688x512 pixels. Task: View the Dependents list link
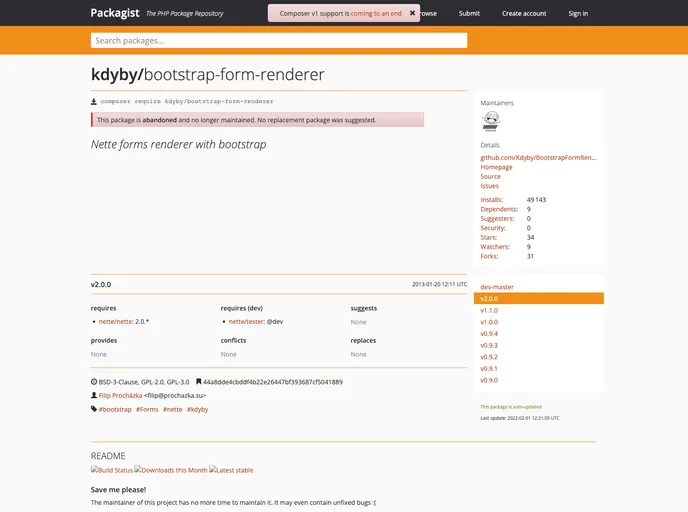pyautogui.click(x=499, y=209)
